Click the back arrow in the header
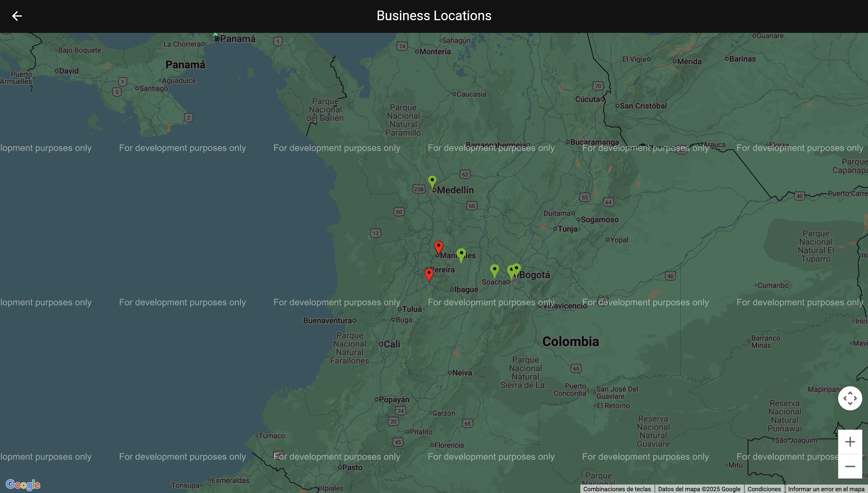This screenshot has width=868, height=493. coord(17,16)
